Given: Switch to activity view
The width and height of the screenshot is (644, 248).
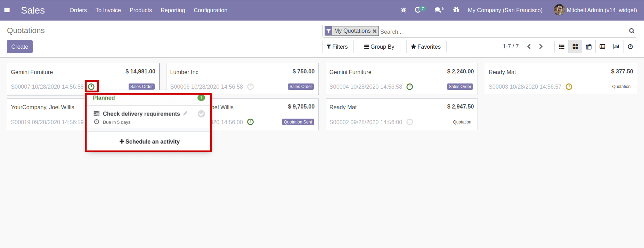Looking at the screenshot, I should click(x=630, y=47).
